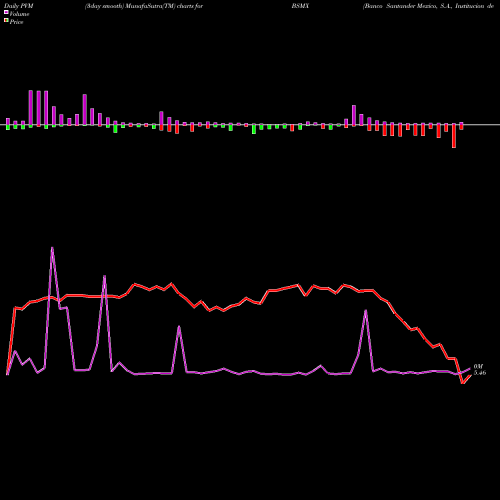The image size is (500, 500).
Task: Click the tallest magenta spike on the volume line
Action: pyautogui.click(x=52, y=248)
